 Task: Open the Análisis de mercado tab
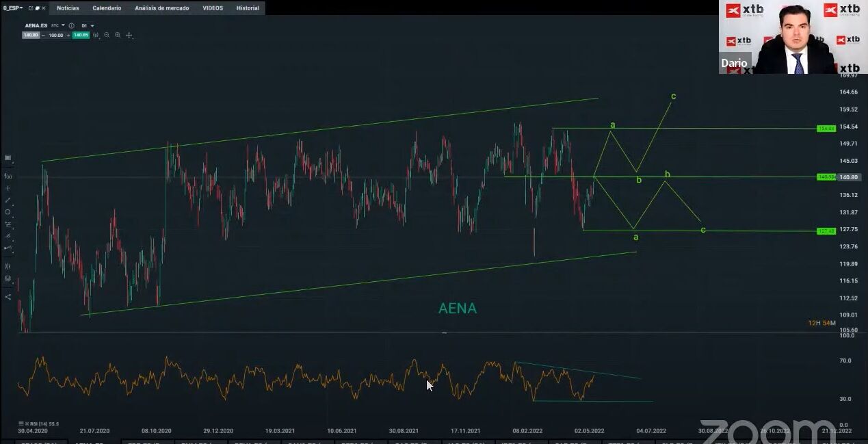pyautogui.click(x=163, y=8)
